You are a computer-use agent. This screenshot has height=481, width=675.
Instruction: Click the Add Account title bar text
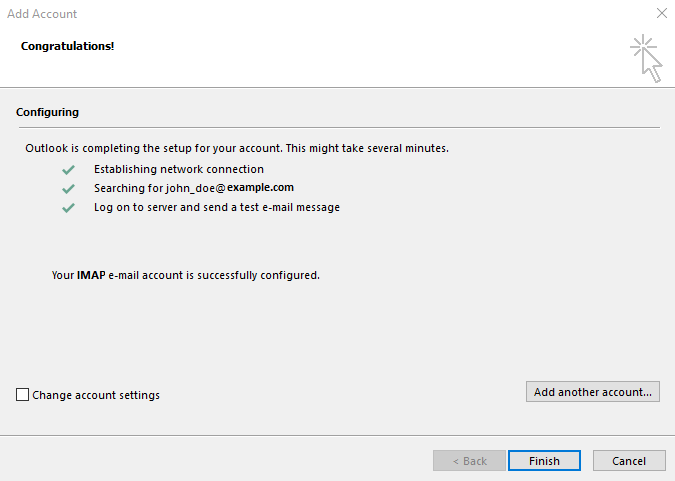click(42, 14)
